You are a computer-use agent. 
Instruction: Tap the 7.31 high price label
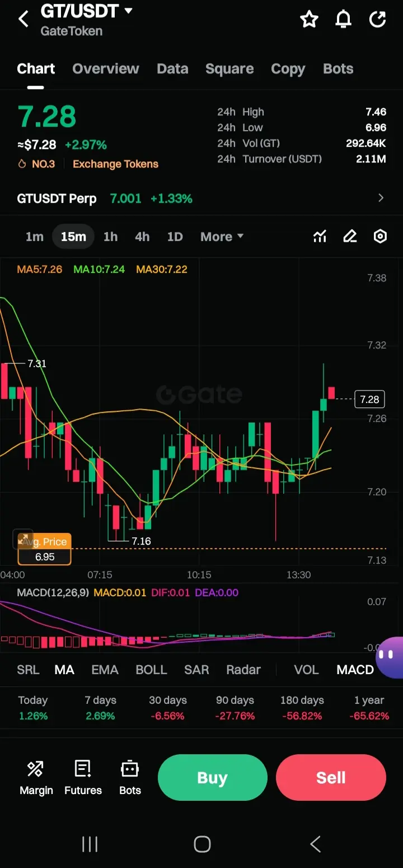tap(37, 364)
